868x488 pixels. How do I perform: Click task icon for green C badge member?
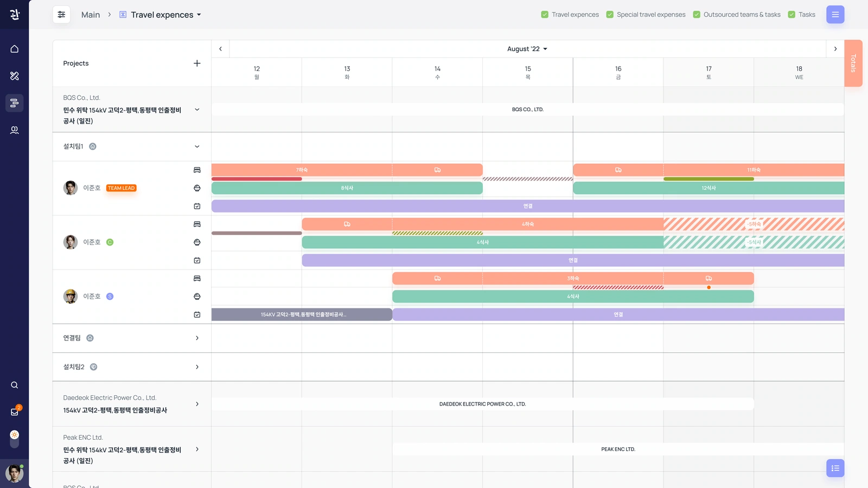[197, 260]
